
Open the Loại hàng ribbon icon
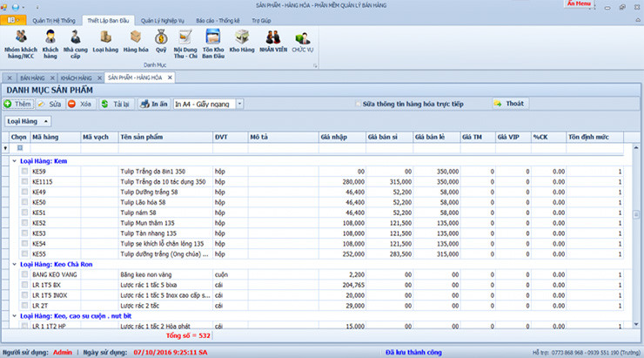click(x=105, y=42)
